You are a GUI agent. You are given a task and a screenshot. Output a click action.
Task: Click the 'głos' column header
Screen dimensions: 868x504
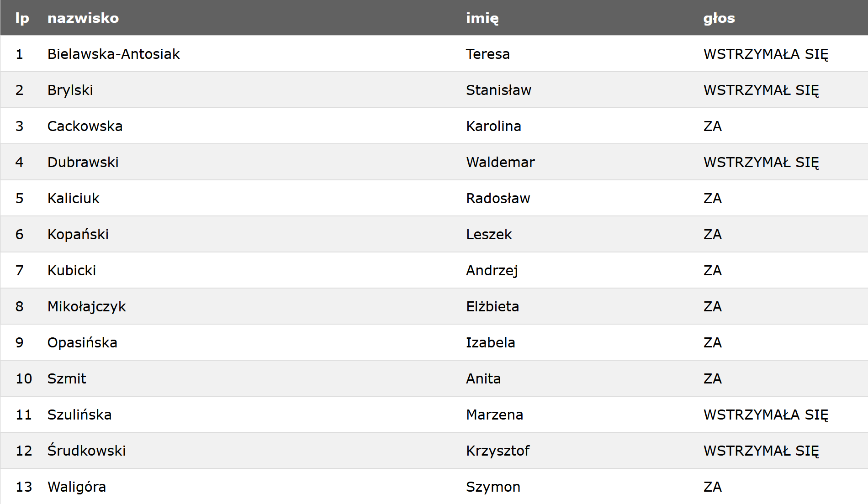pyautogui.click(x=719, y=18)
